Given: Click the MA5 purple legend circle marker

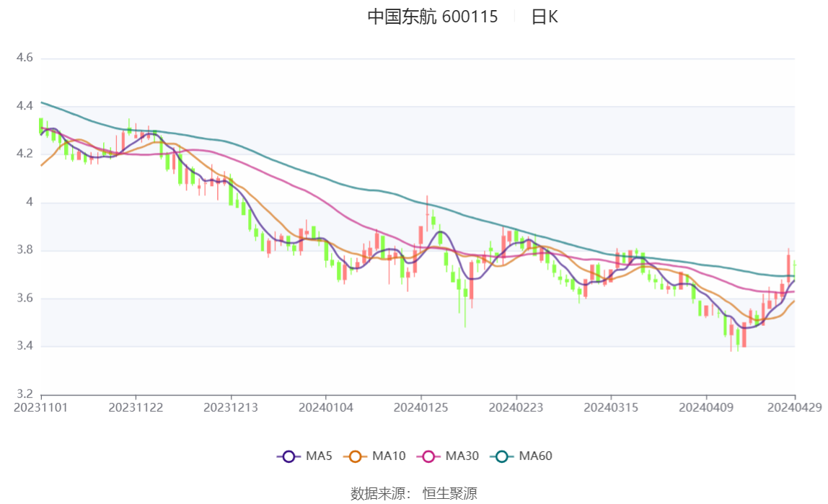Looking at the screenshot, I should (289, 456).
